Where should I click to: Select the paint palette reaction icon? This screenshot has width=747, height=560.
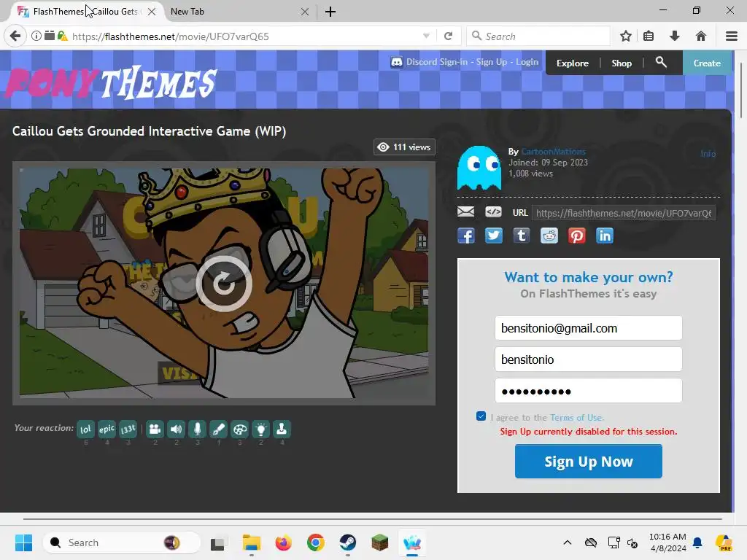pos(239,429)
